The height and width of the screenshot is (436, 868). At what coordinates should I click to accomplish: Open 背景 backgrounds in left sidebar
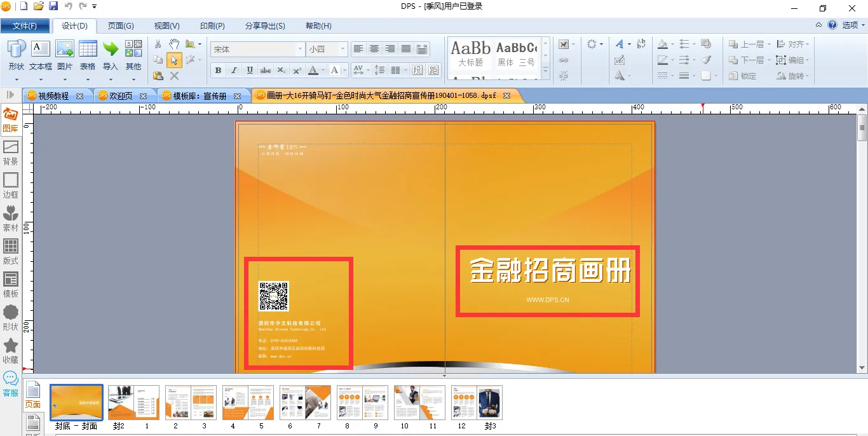11,153
